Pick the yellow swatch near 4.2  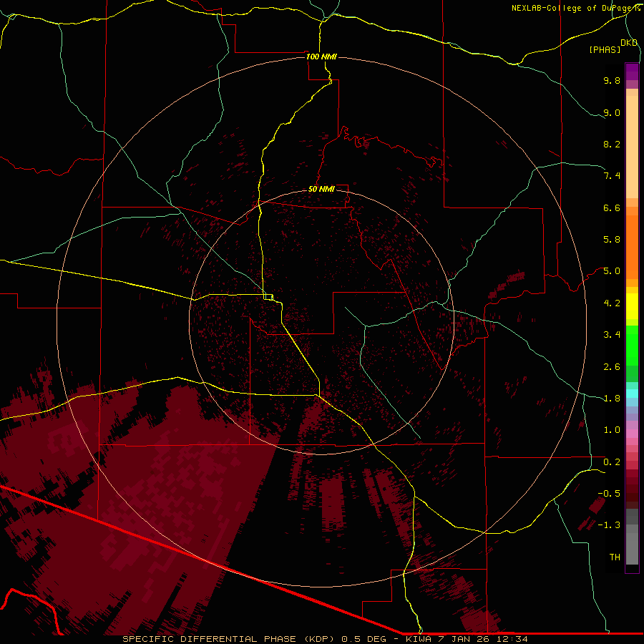pyautogui.click(x=632, y=306)
